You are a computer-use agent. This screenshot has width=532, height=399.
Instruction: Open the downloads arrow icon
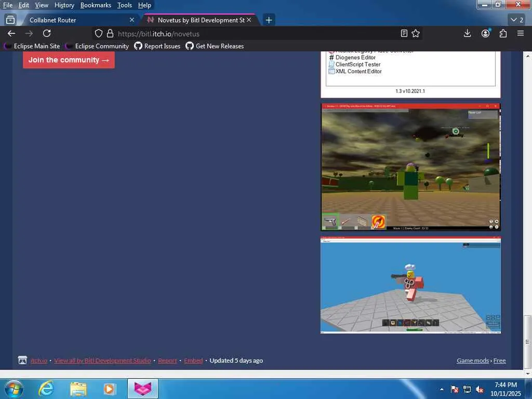click(467, 33)
